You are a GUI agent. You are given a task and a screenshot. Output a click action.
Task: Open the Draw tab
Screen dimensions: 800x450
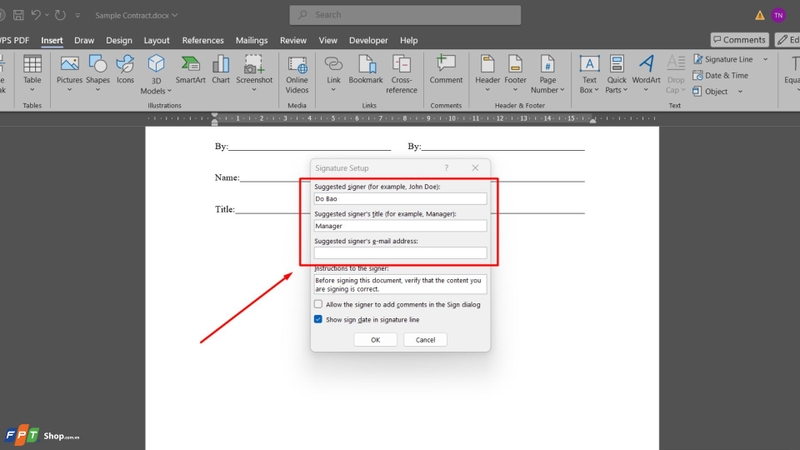point(84,40)
